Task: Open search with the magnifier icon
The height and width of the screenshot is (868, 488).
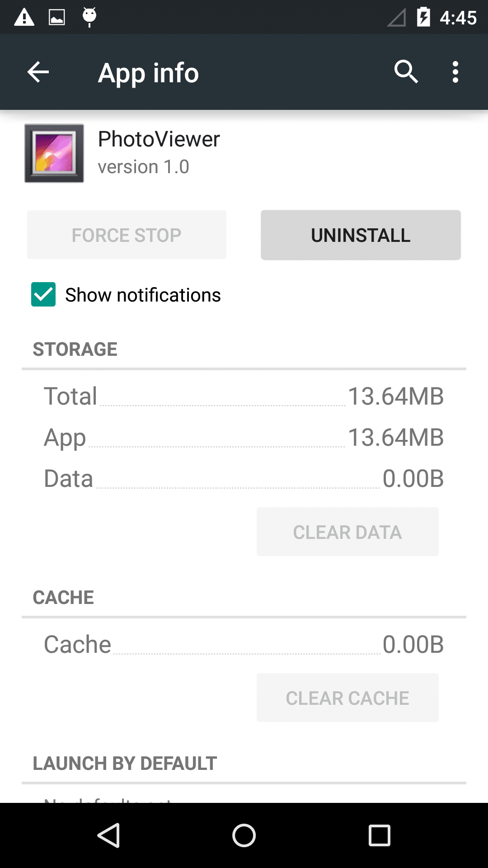Action: (x=406, y=72)
